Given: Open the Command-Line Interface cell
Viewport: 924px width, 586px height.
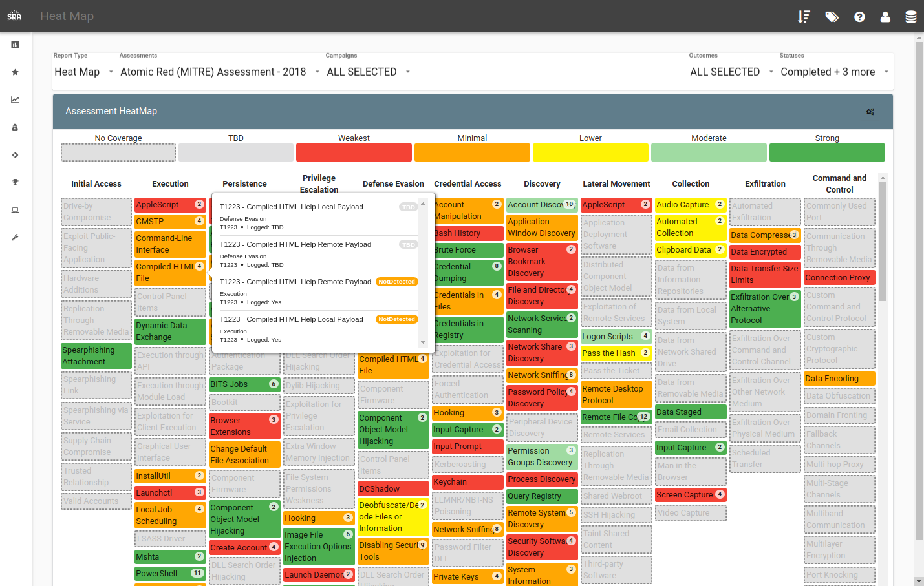Looking at the screenshot, I should (x=170, y=244).
